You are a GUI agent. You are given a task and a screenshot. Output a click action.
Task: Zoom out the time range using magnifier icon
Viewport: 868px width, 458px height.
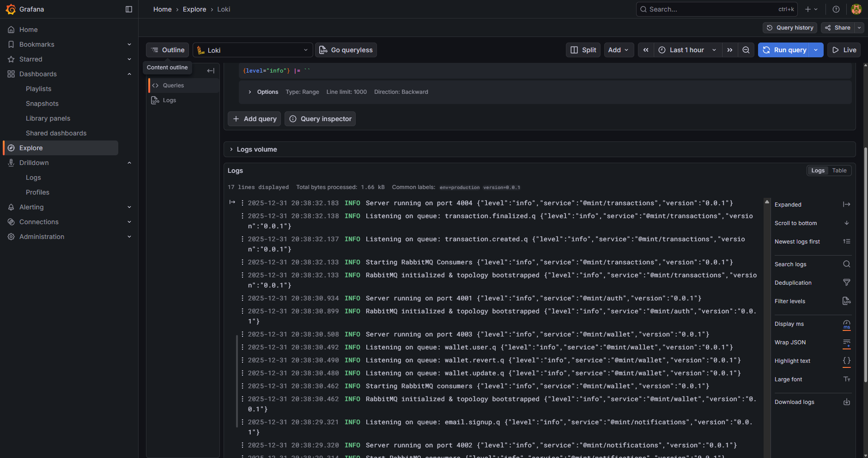tap(746, 50)
